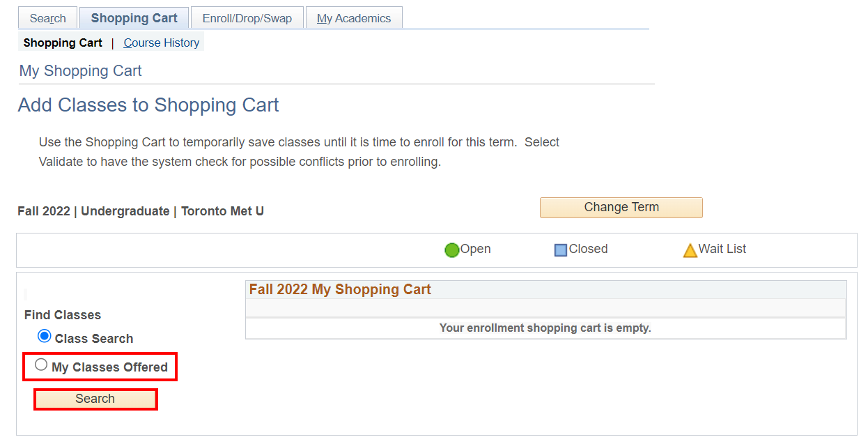Viewport: 868px width, 444px height.
Task: Select the Class Search radio button
Action: [45, 337]
